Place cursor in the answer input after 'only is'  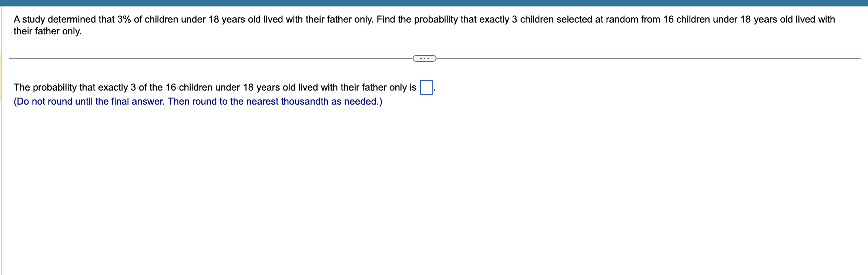pyautogui.click(x=426, y=88)
